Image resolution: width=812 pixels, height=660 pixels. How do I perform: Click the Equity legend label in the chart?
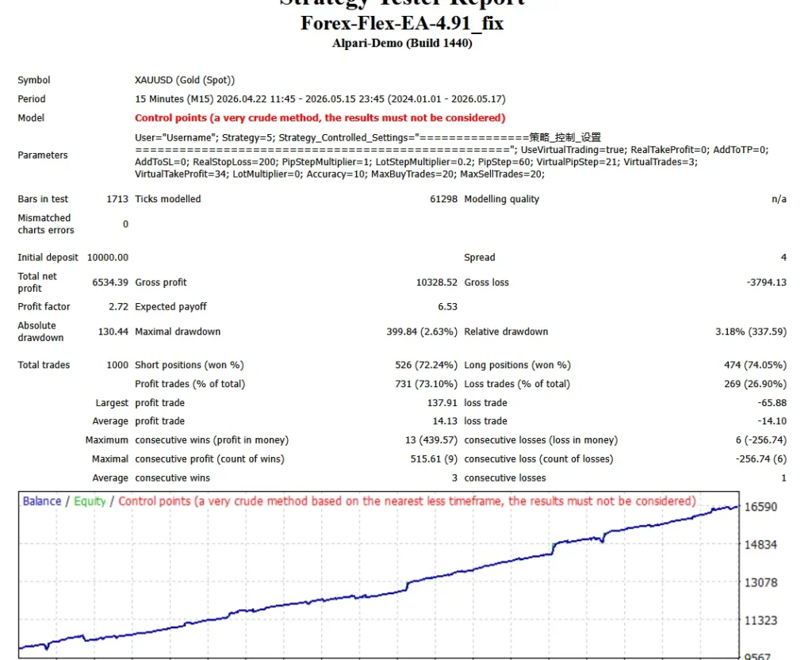(x=90, y=501)
